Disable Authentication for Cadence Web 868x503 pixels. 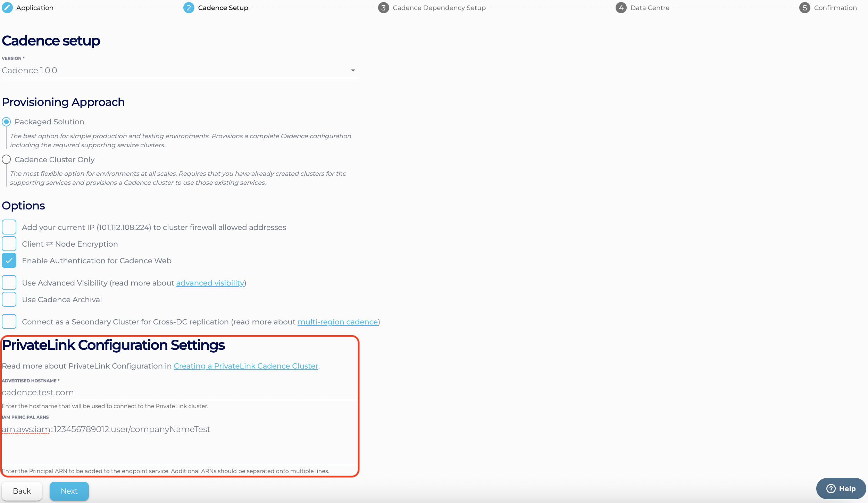click(9, 261)
